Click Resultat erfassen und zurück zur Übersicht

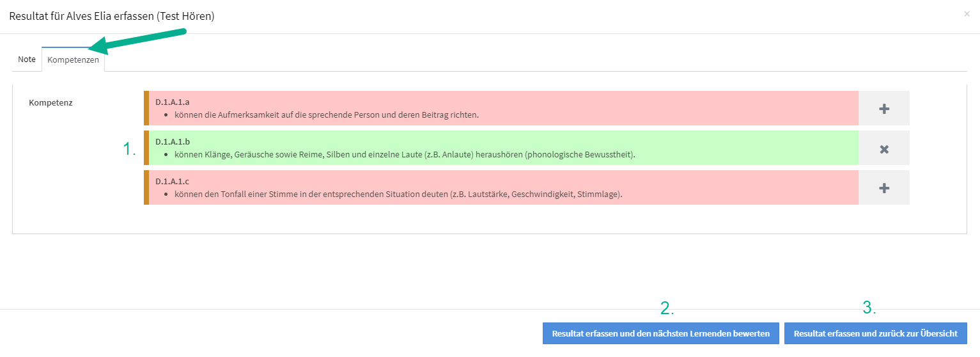tap(875, 333)
